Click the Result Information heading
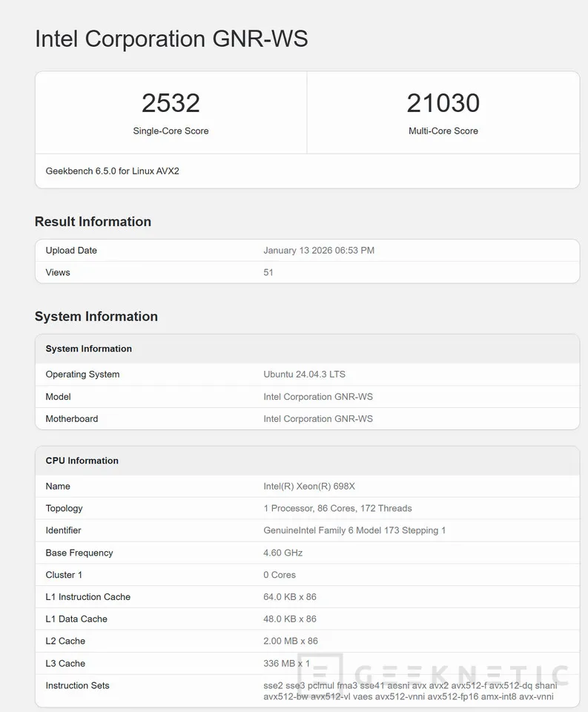Screen dimensions: 588x712 93,222
